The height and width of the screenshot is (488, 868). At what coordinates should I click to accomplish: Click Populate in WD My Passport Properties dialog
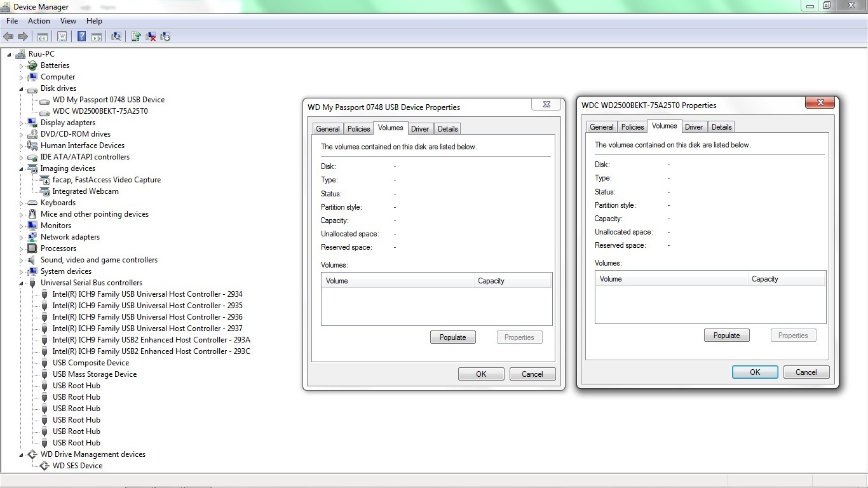[x=453, y=337]
